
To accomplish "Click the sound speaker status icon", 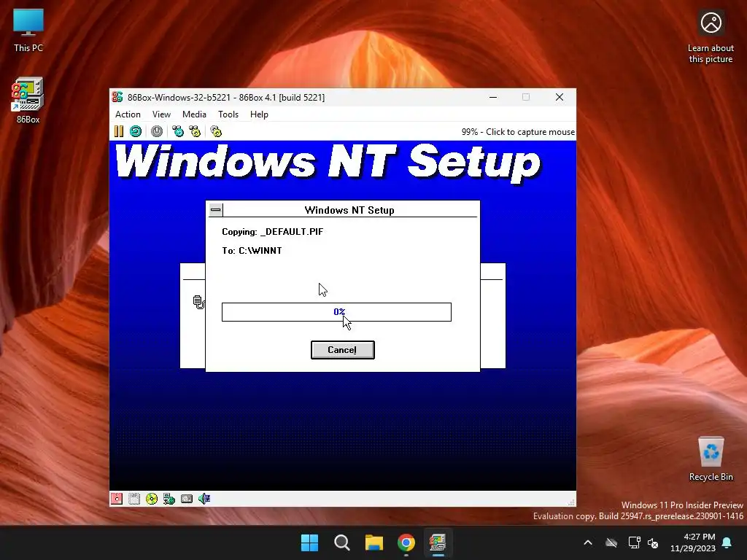I will tap(204, 499).
